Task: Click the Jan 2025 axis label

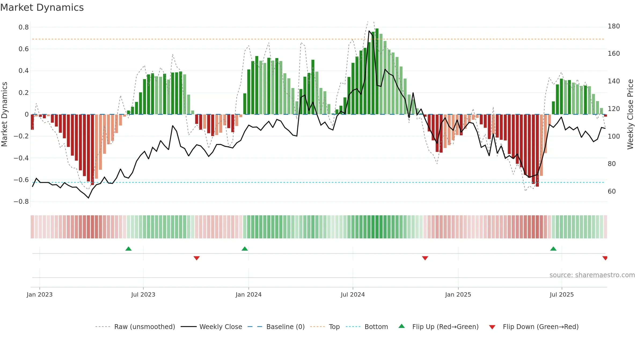Action: pyautogui.click(x=458, y=294)
